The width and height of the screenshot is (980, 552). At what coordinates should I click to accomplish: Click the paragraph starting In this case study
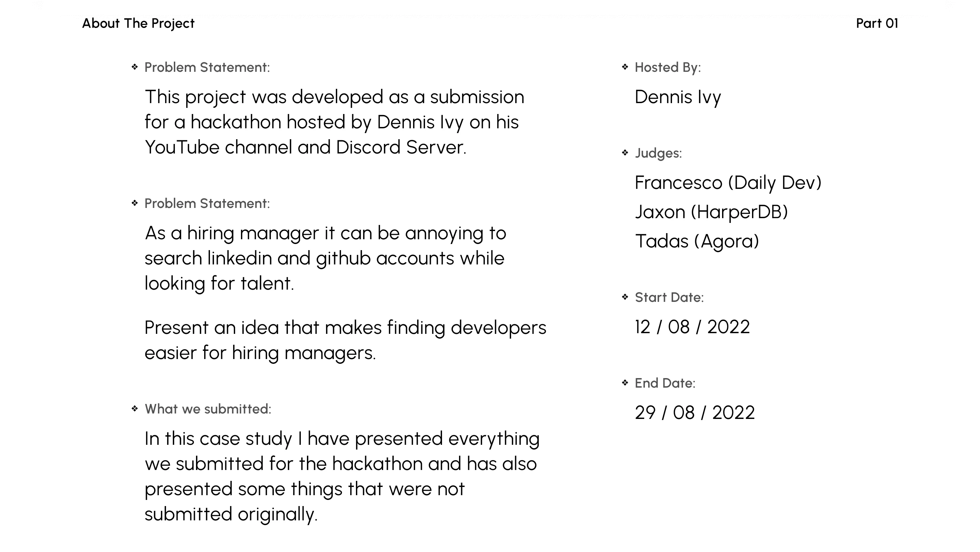tap(342, 476)
